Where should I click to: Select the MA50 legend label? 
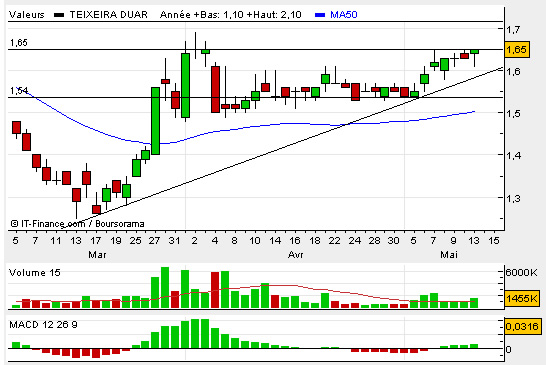[x=343, y=15]
